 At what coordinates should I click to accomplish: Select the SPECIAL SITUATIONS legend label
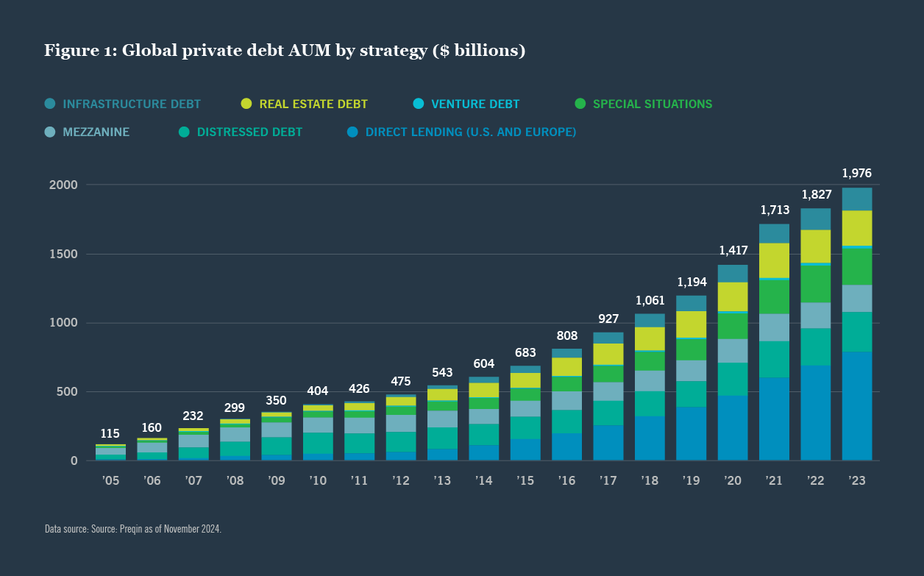tap(653, 104)
